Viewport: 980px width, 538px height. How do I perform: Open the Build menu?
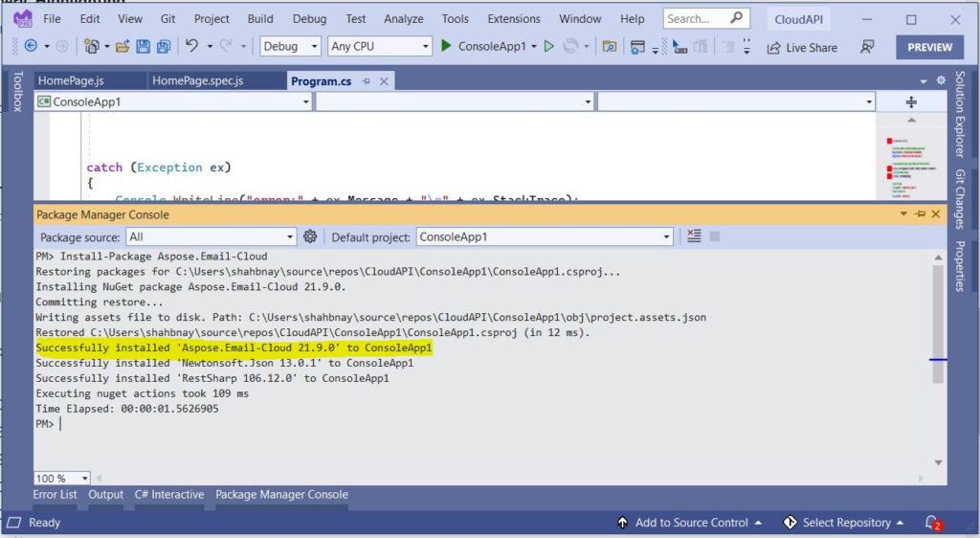point(260,18)
